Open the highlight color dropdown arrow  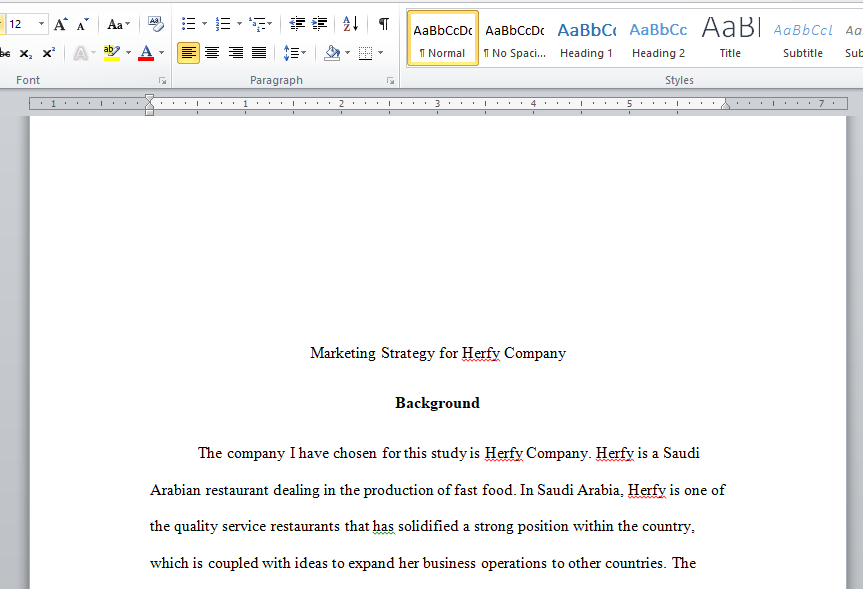[x=128, y=53]
